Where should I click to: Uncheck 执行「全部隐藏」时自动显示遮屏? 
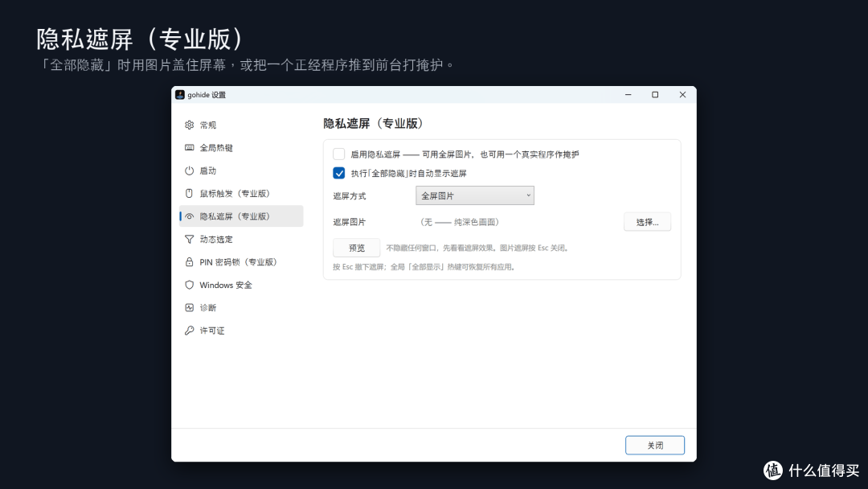pos(339,174)
